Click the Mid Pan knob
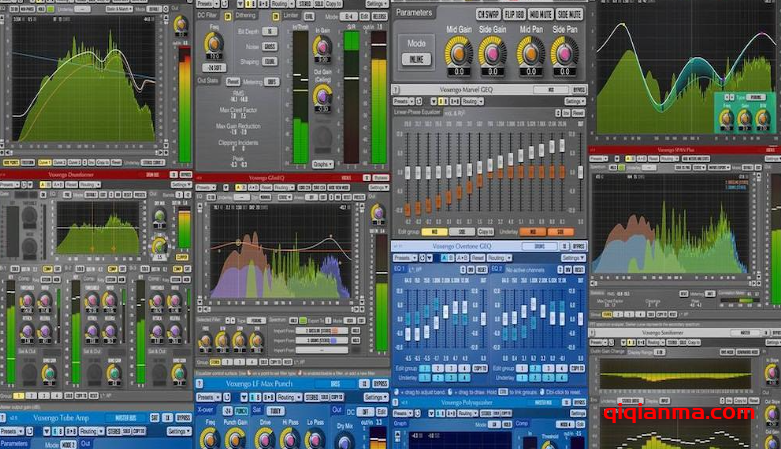 (529, 52)
